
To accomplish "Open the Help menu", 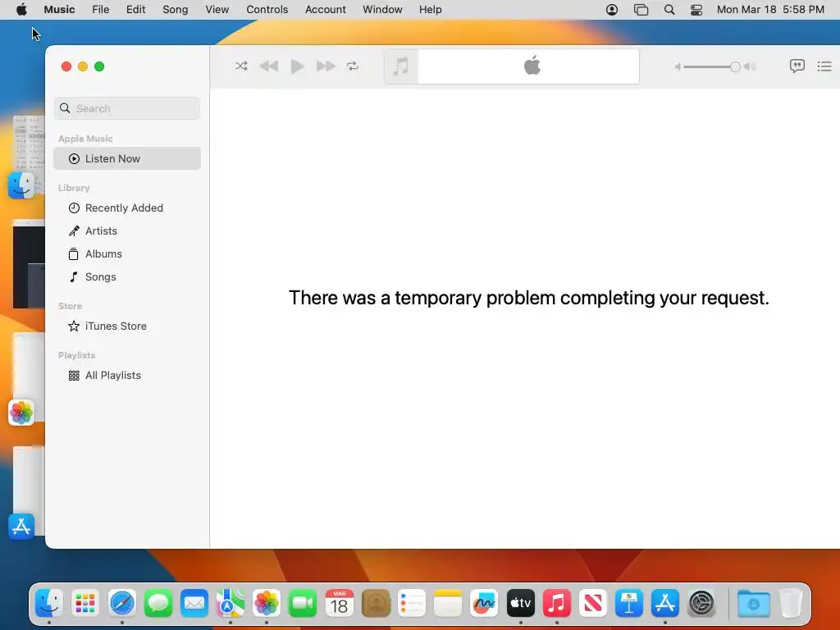I will 430,10.
